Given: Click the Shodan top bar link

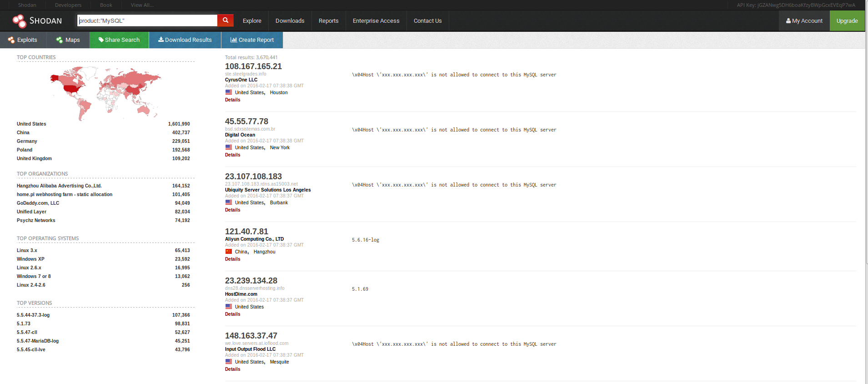Looking at the screenshot, I should [x=27, y=5].
